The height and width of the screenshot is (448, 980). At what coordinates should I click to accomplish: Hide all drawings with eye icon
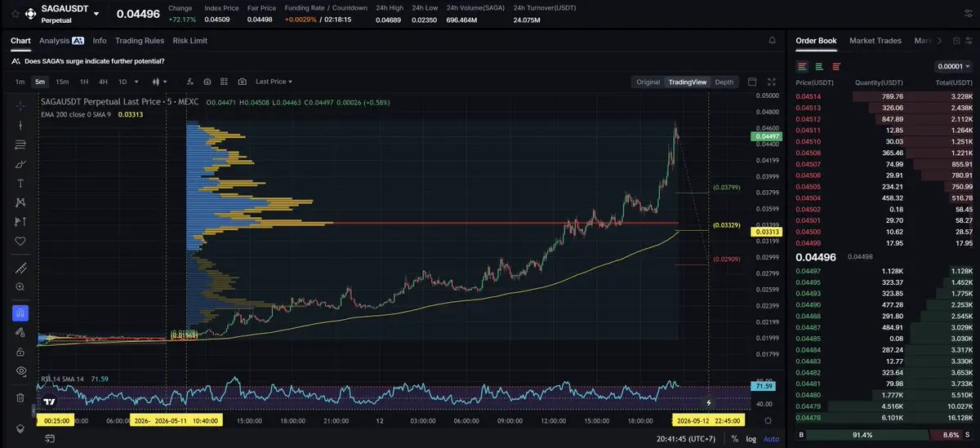[x=20, y=370]
